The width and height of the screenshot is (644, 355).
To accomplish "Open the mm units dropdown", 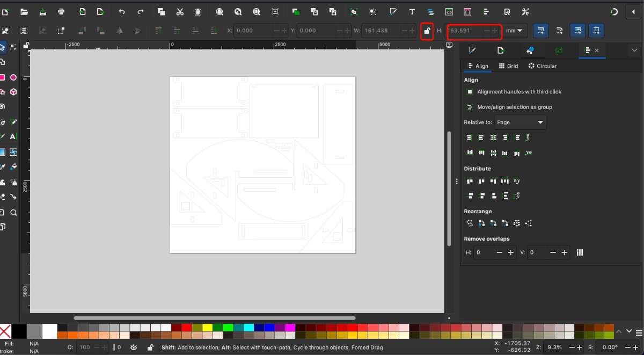I will pos(514,31).
